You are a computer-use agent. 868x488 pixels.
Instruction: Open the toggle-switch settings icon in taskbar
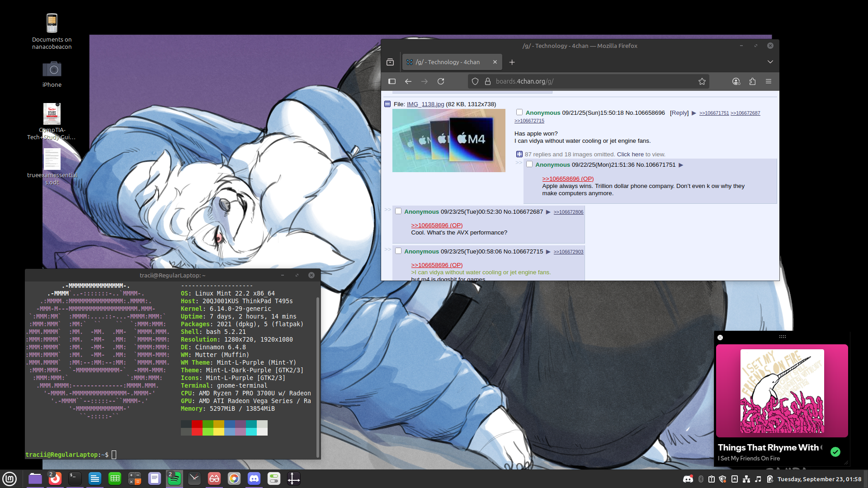tap(274, 479)
